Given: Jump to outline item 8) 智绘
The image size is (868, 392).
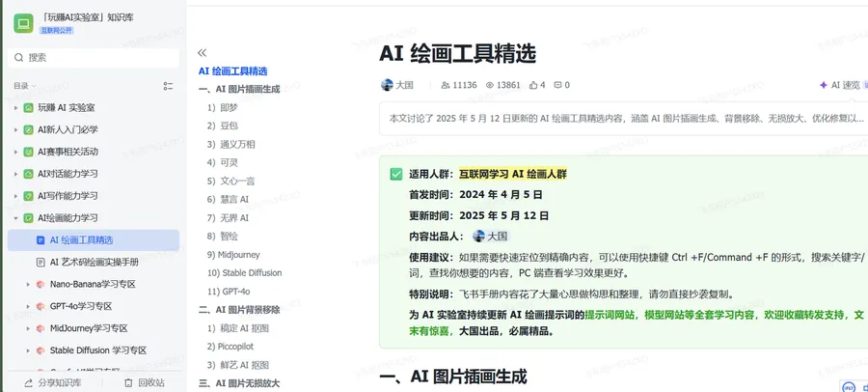Looking at the screenshot, I should pyautogui.click(x=223, y=237).
